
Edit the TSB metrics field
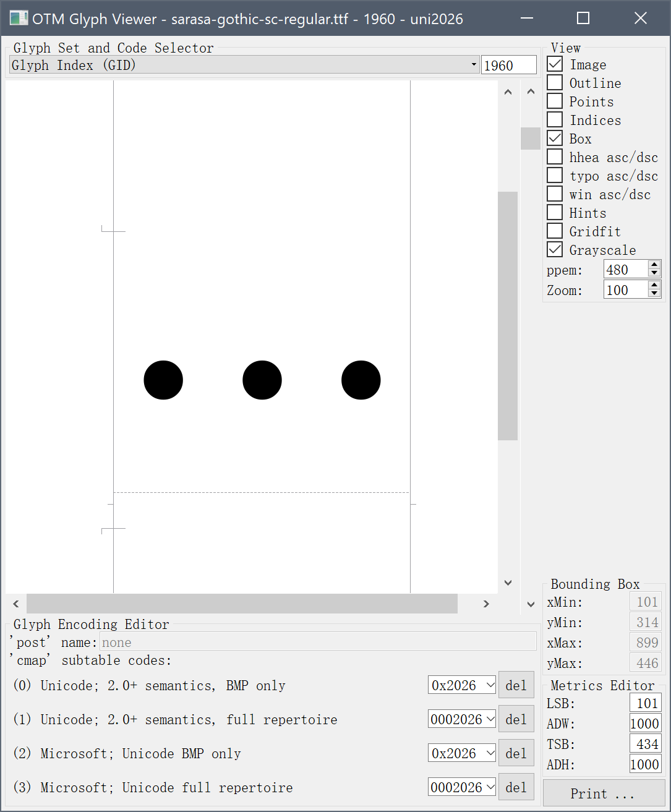point(646,744)
